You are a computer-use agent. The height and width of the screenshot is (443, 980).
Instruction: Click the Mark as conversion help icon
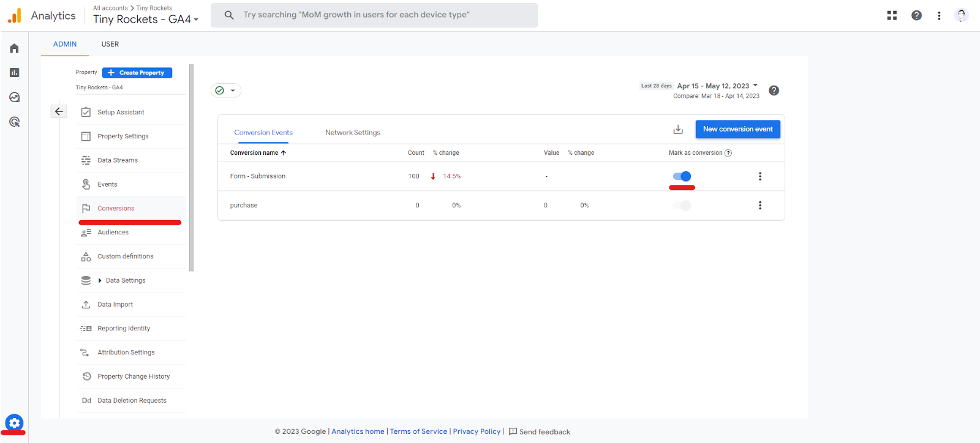coord(728,153)
